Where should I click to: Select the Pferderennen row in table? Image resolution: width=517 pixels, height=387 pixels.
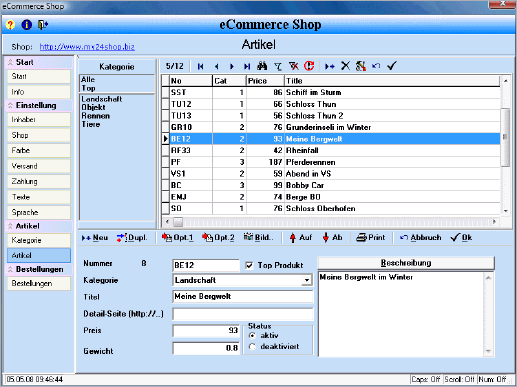(331, 162)
